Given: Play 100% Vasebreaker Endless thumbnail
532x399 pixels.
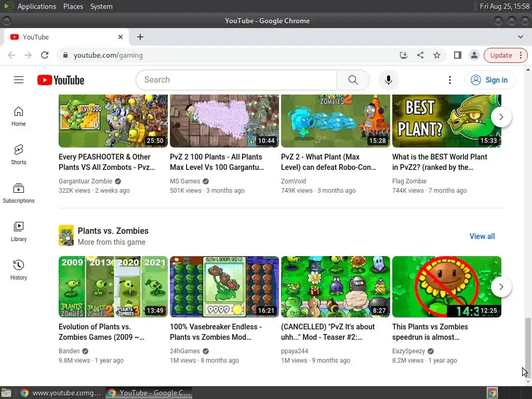Looking at the screenshot, I should point(224,287).
